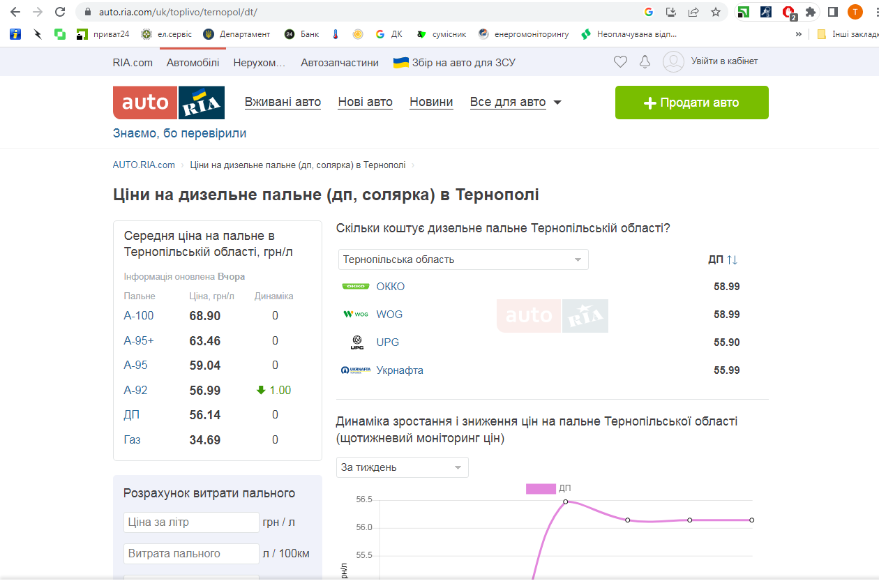
Task: Open the Укрнафта station link
Action: tap(400, 370)
